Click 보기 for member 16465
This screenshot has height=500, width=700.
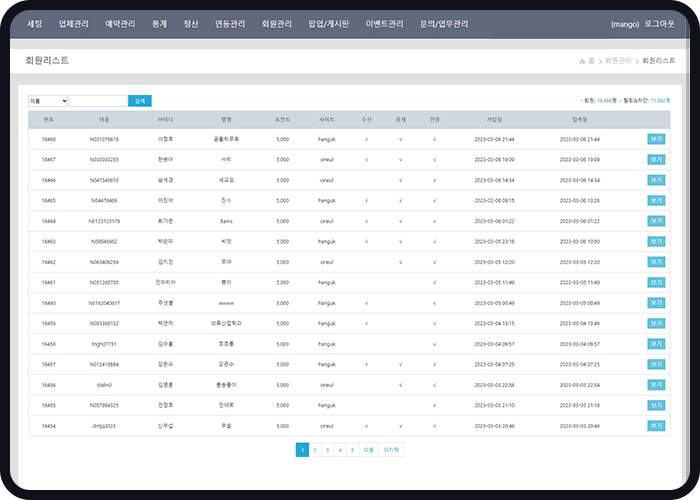656,201
